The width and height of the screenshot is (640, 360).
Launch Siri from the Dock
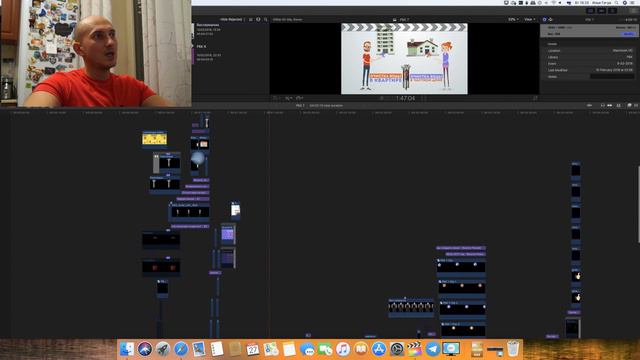pos(144,349)
